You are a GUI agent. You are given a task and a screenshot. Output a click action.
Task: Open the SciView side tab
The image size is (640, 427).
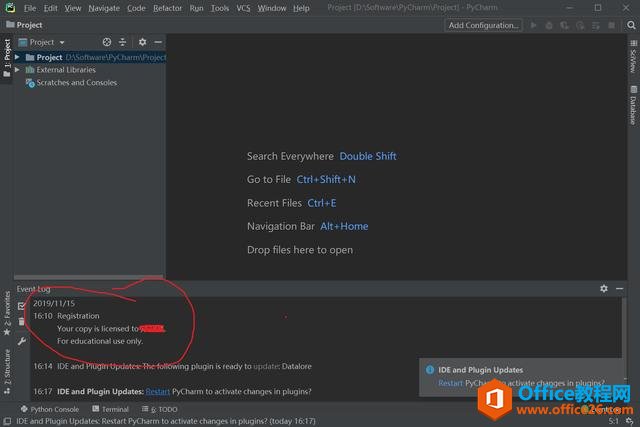[633, 57]
